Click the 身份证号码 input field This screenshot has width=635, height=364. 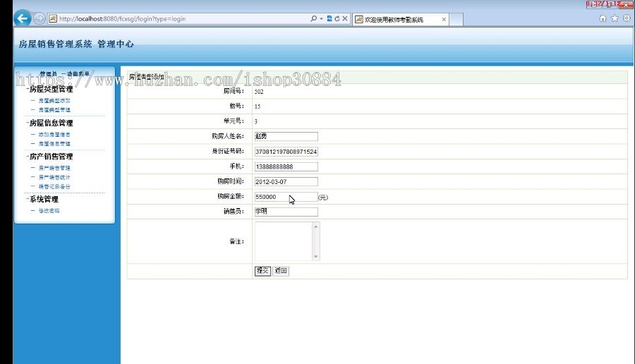(x=286, y=152)
